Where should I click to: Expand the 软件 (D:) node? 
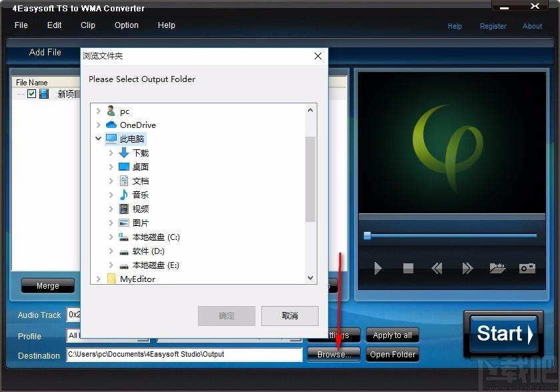(111, 251)
